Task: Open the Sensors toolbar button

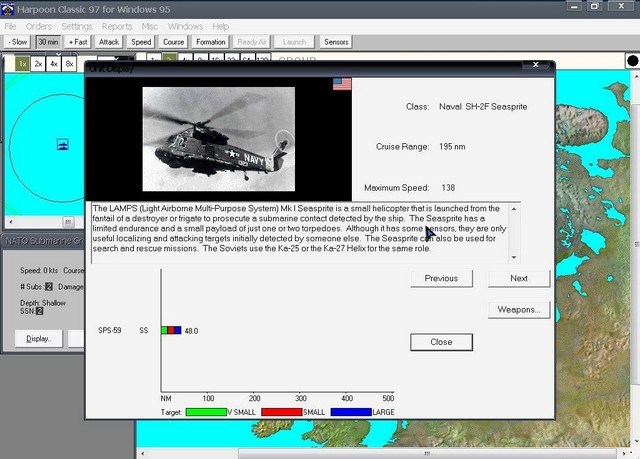Action: coord(335,42)
